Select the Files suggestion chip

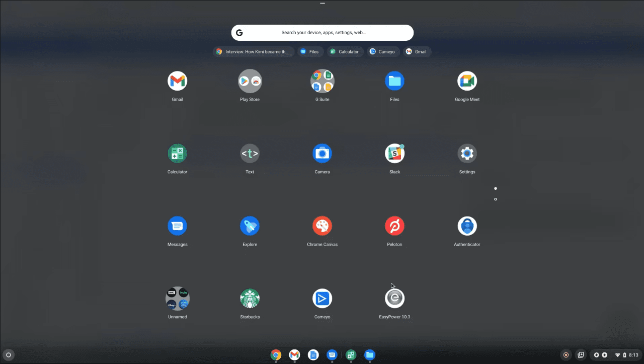point(310,51)
